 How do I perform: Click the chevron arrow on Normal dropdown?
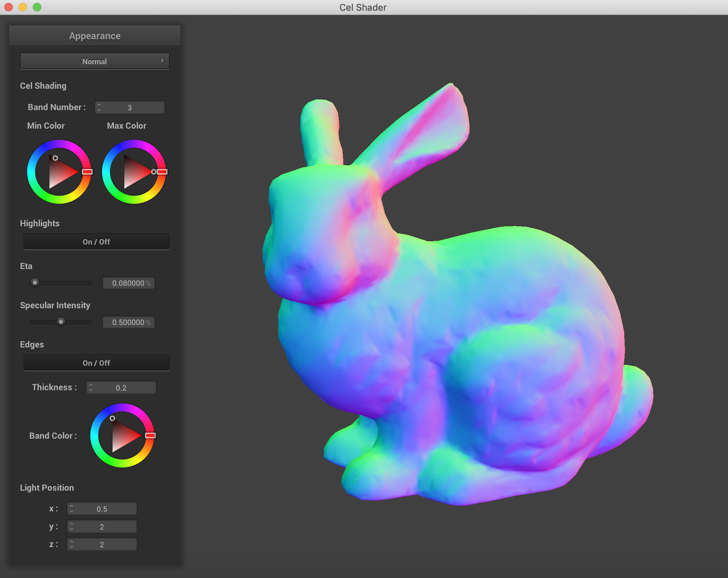point(162,61)
